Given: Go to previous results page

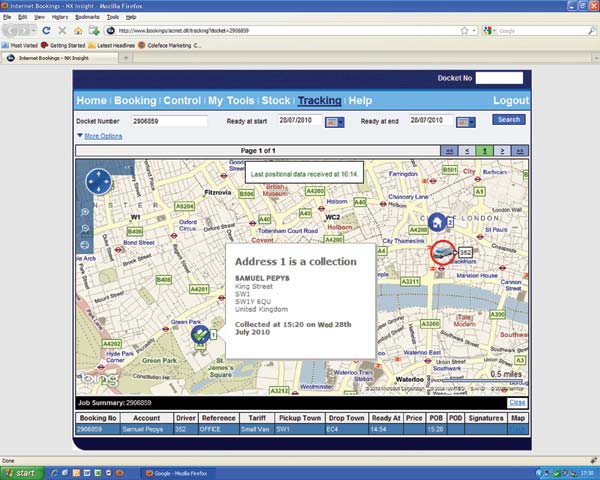Looking at the screenshot, I should click(467, 151).
